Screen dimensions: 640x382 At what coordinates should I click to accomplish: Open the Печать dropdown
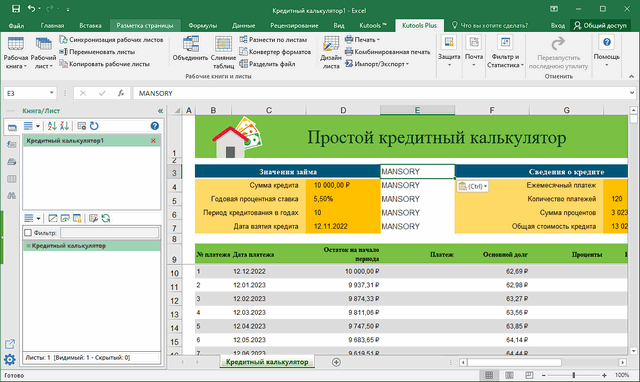(362, 40)
